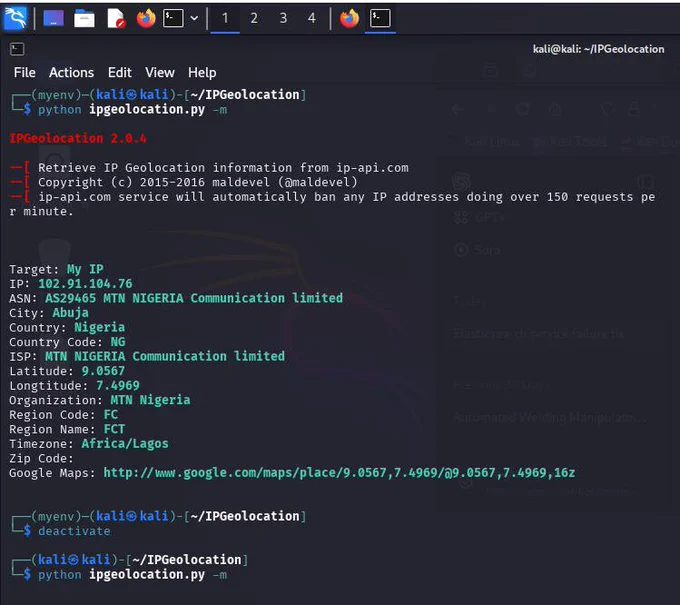The height and width of the screenshot is (605, 680).
Task: Open the Kali dragon applications menu
Action: pos(15,18)
